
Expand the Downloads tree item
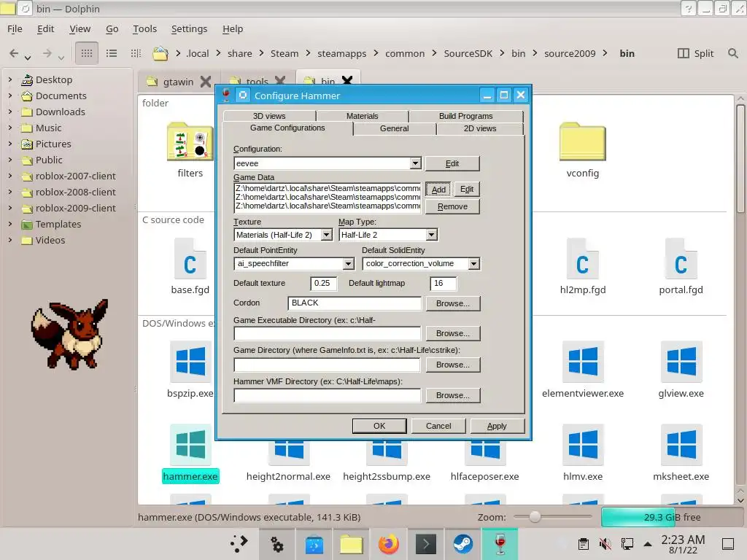(10, 112)
